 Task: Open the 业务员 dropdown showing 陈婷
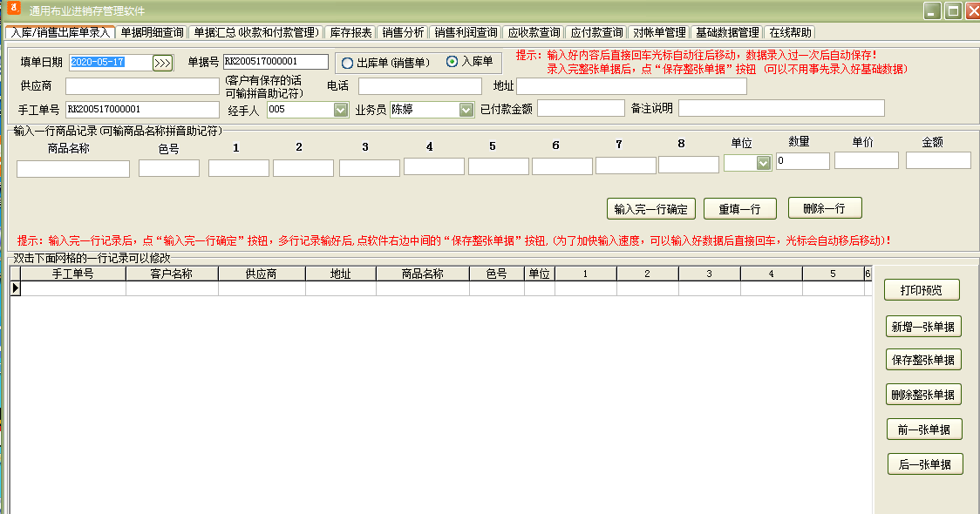[x=466, y=110]
